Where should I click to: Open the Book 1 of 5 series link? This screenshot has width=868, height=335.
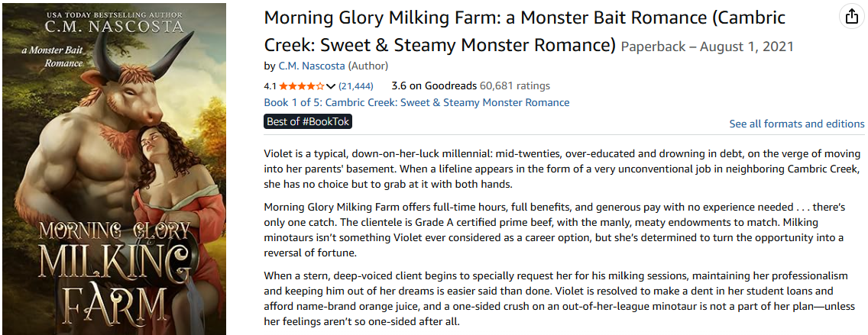point(416,102)
